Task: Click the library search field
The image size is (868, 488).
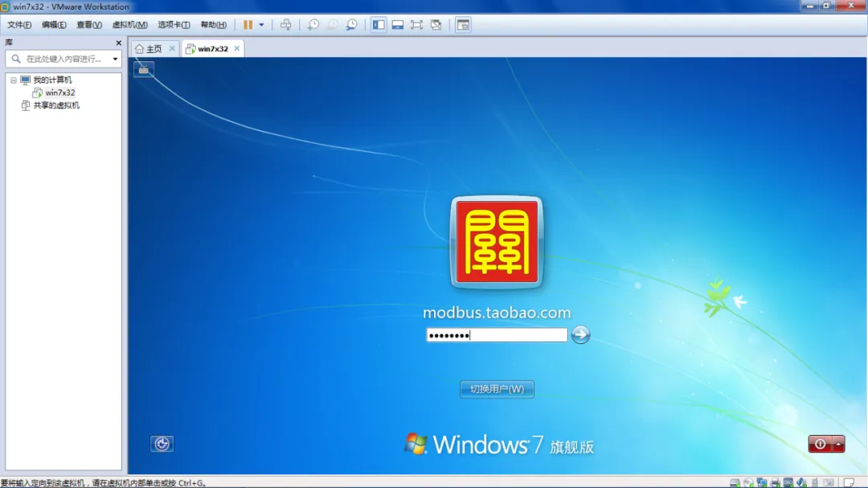Action: [63, 59]
